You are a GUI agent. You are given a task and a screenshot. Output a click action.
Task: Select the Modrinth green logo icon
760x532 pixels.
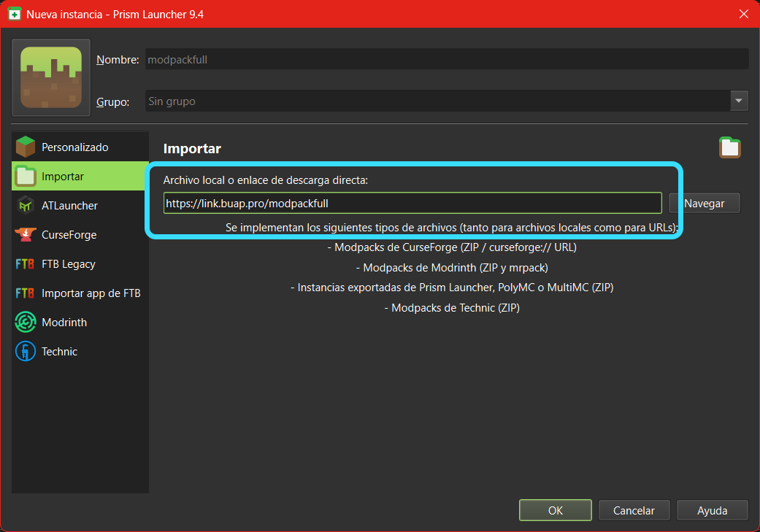pyautogui.click(x=26, y=323)
